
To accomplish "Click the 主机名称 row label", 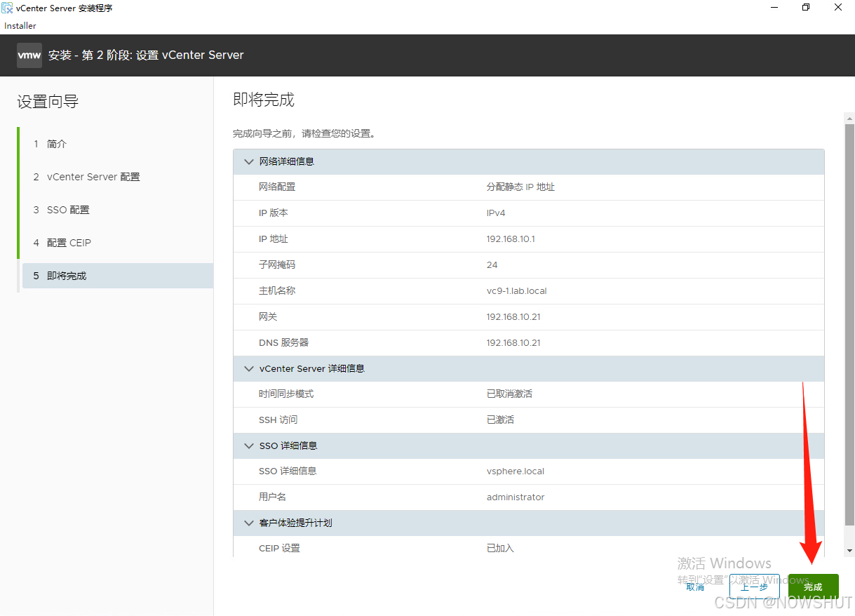I will pos(277,291).
